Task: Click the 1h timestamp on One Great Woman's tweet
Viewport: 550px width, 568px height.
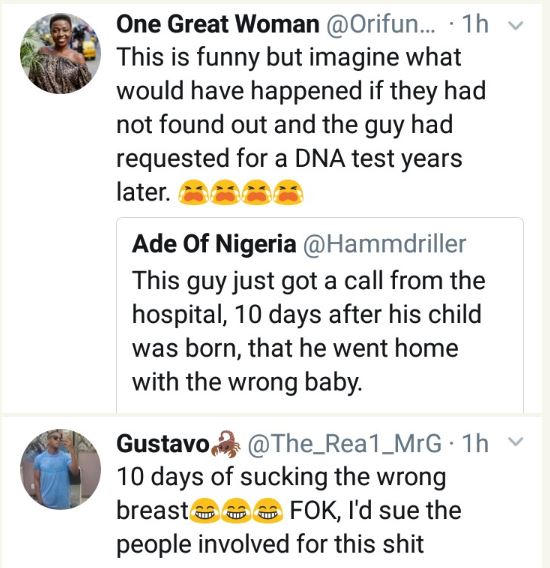Action: [475, 25]
